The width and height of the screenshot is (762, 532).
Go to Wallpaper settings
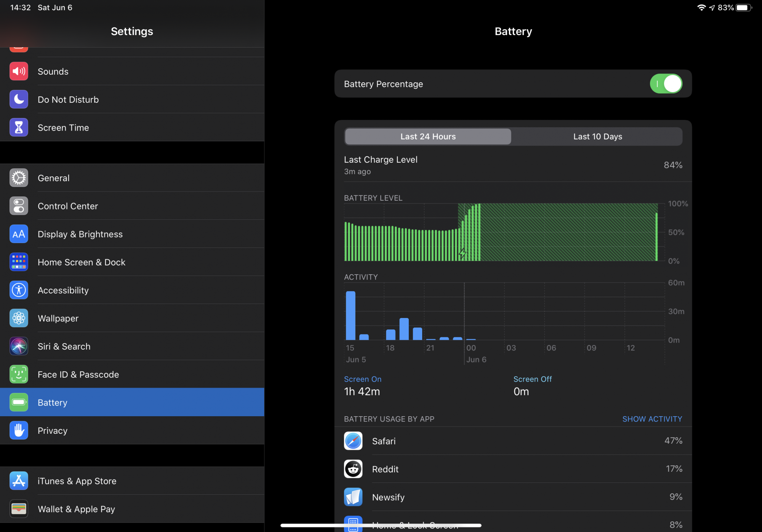[x=132, y=318]
